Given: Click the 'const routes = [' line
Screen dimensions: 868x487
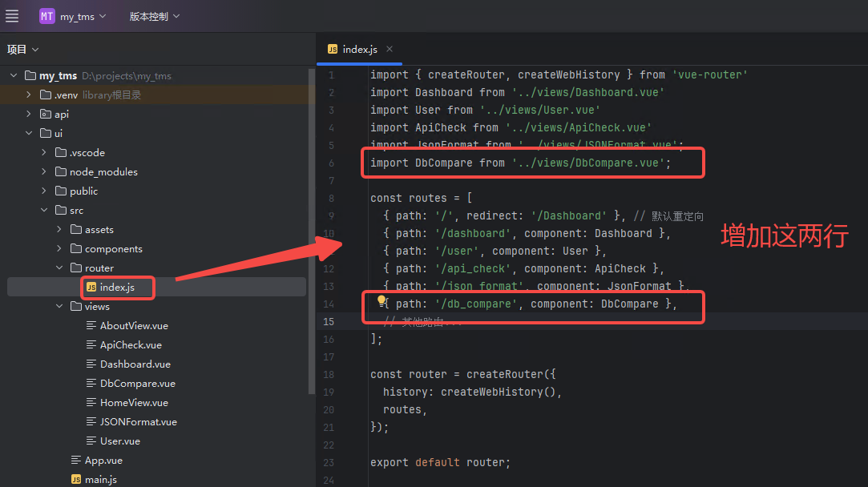Looking at the screenshot, I should pyautogui.click(x=422, y=198).
